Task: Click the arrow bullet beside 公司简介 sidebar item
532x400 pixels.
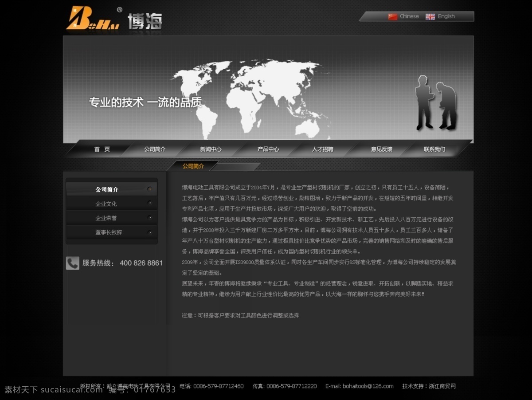Action: 150,189
